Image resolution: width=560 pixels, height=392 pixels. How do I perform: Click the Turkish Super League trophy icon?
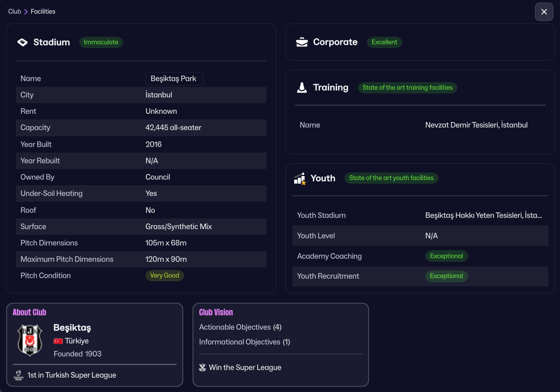pos(19,375)
